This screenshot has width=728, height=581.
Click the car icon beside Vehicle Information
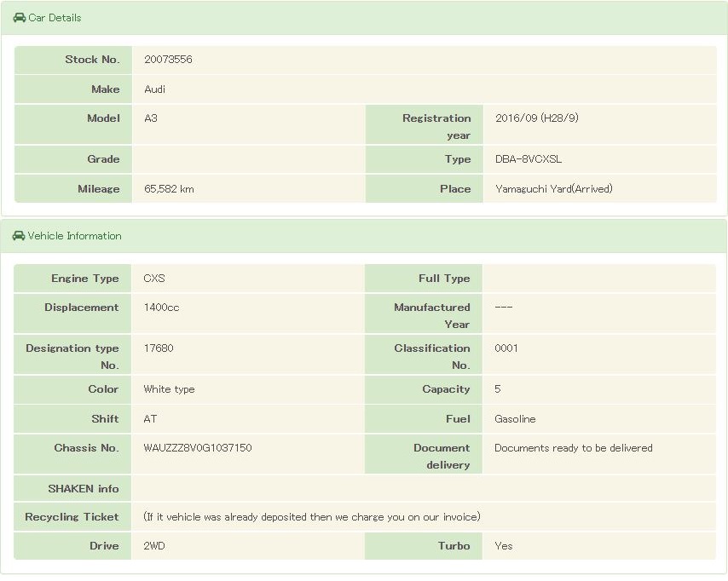19,236
